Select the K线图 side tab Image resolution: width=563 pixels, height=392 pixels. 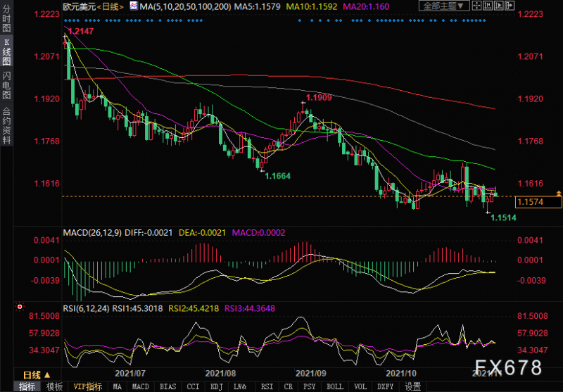pos(6,52)
